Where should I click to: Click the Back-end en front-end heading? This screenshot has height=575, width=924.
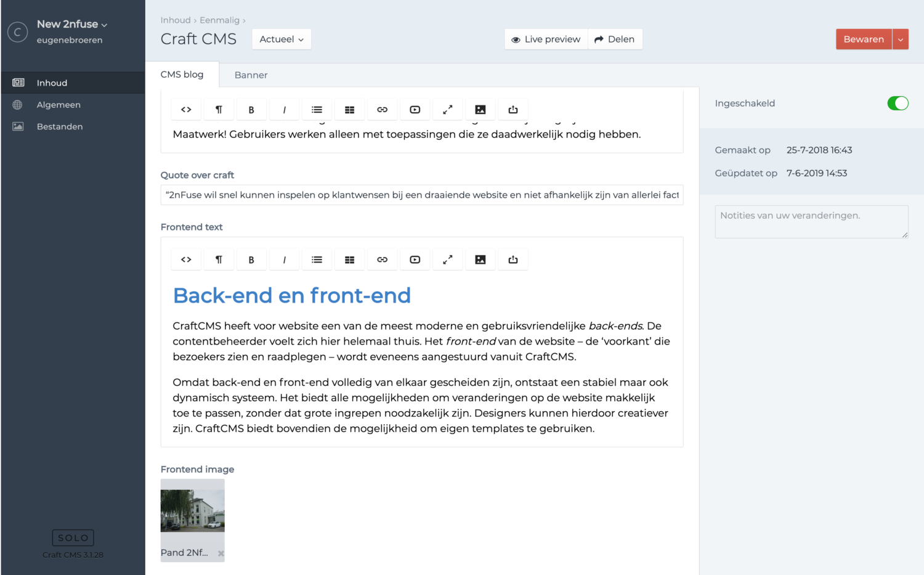tap(292, 296)
